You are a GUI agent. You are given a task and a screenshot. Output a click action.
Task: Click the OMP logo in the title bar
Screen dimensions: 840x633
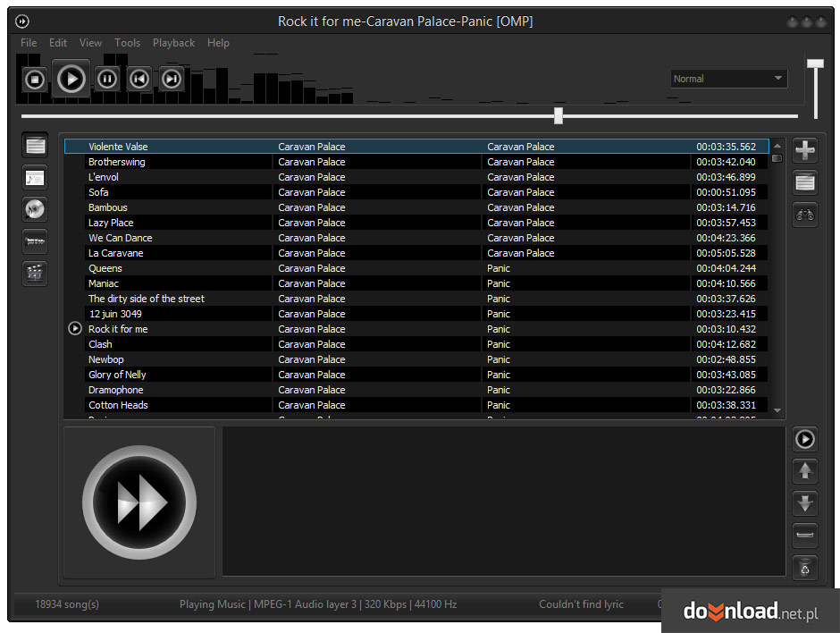[x=22, y=21]
